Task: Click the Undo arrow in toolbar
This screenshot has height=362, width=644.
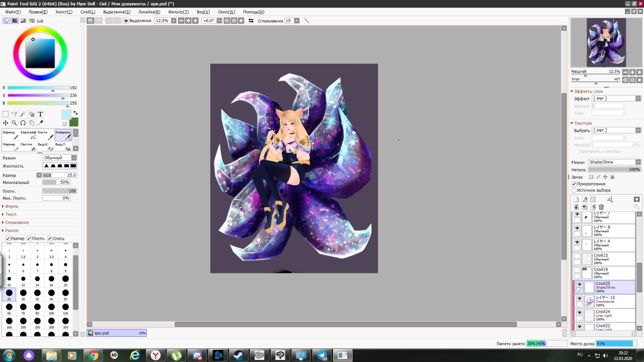Action: pyautogui.click(x=90, y=21)
